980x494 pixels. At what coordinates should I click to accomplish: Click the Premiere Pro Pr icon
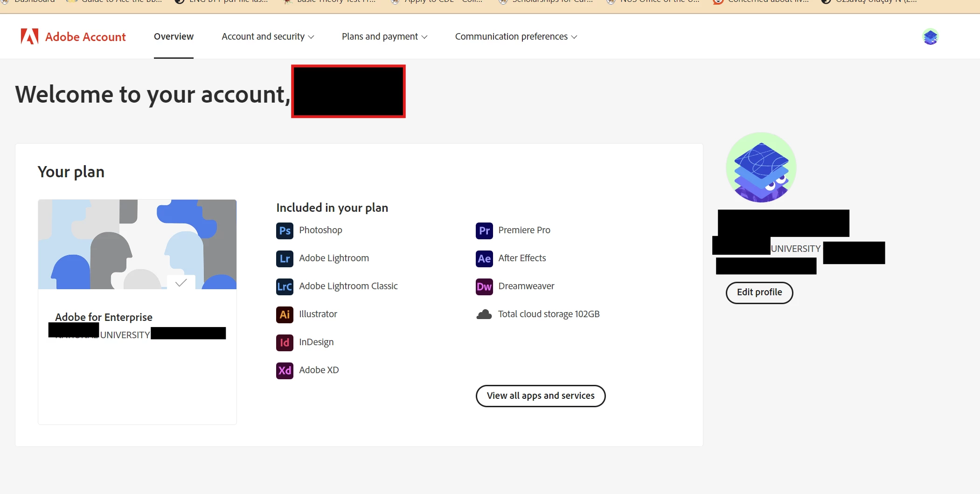tap(484, 230)
